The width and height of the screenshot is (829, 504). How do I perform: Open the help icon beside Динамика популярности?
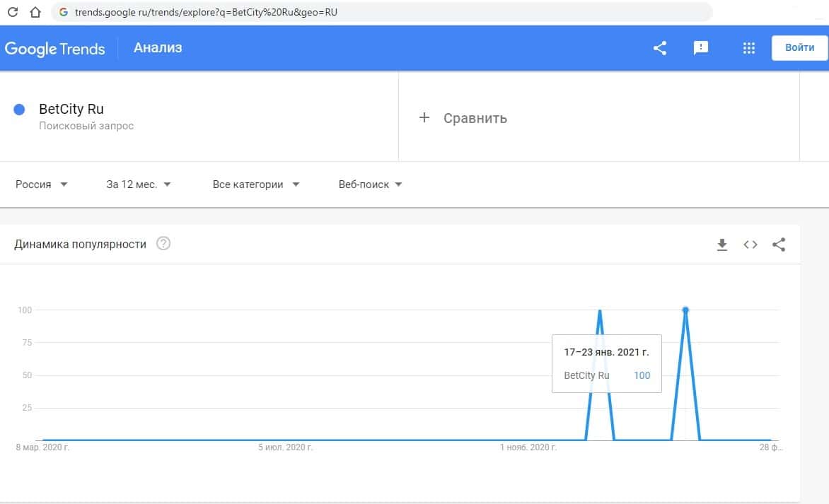pyautogui.click(x=163, y=244)
